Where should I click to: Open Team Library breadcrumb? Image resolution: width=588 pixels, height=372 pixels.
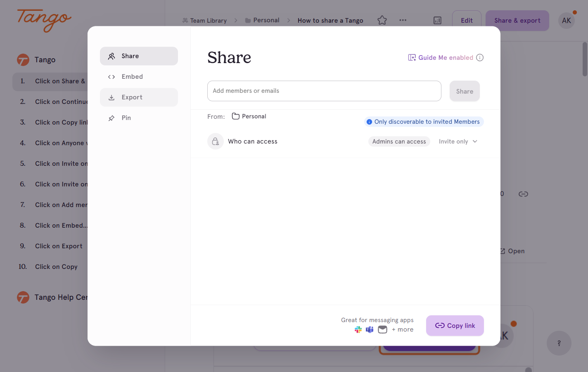point(204,21)
